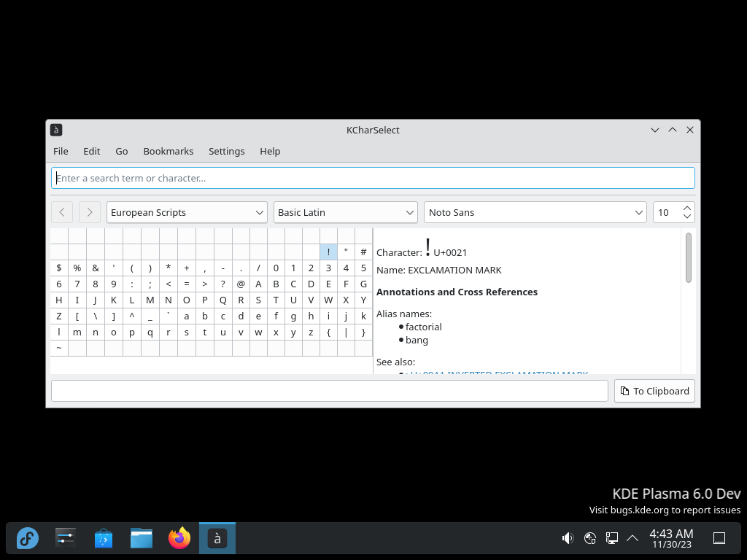The height and width of the screenshot is (560, 747).
Task: Select the capital A character cell
Action: tap(258, 284)
